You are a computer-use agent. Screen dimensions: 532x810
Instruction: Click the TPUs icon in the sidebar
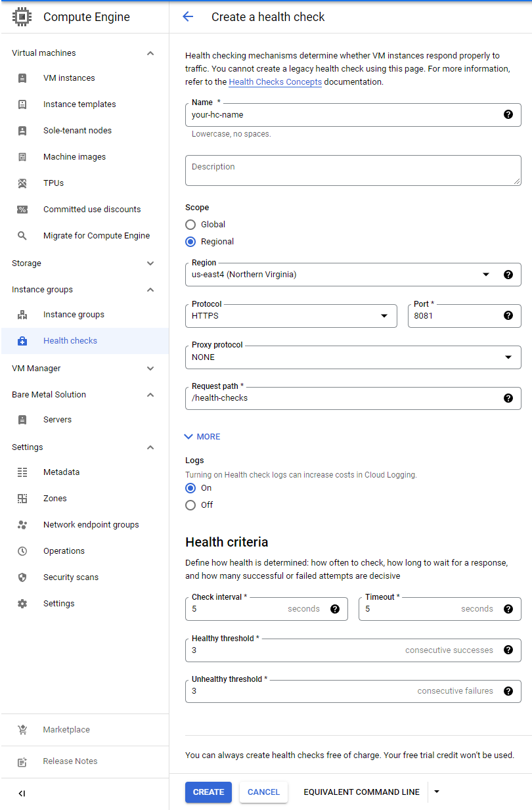(22, 183)
